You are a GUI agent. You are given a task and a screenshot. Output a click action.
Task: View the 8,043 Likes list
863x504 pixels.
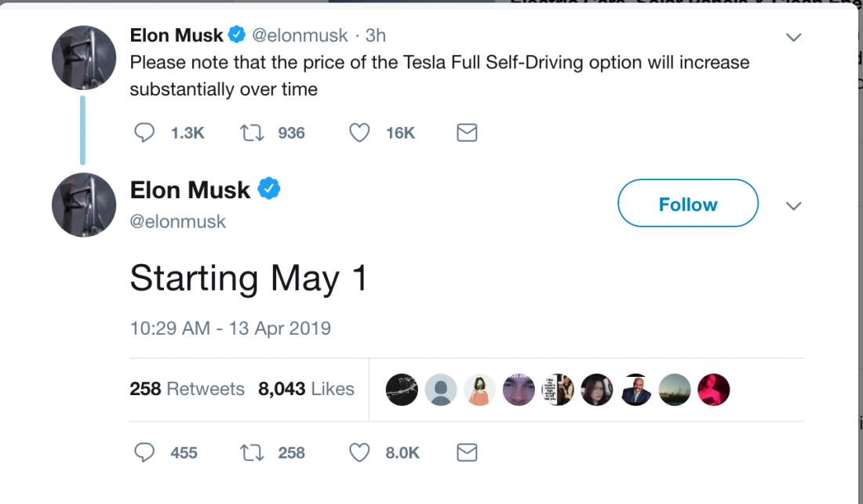click(306, 389)
